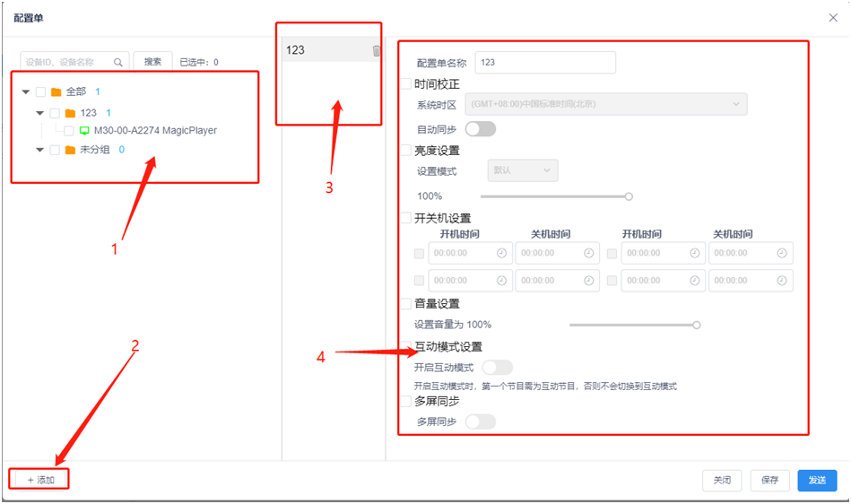Click the trash icon beside config 123

[377, 51]
